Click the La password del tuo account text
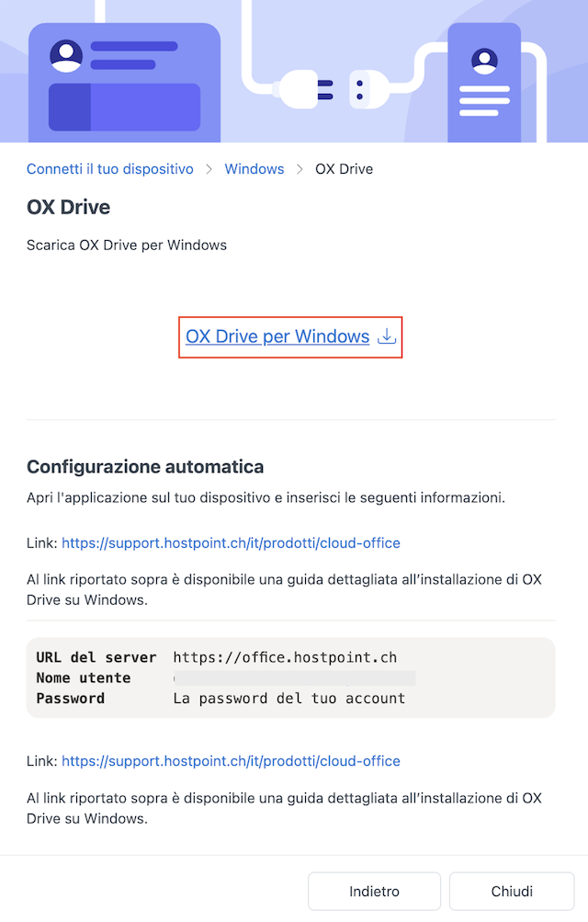588x922 pixels. 289,699
